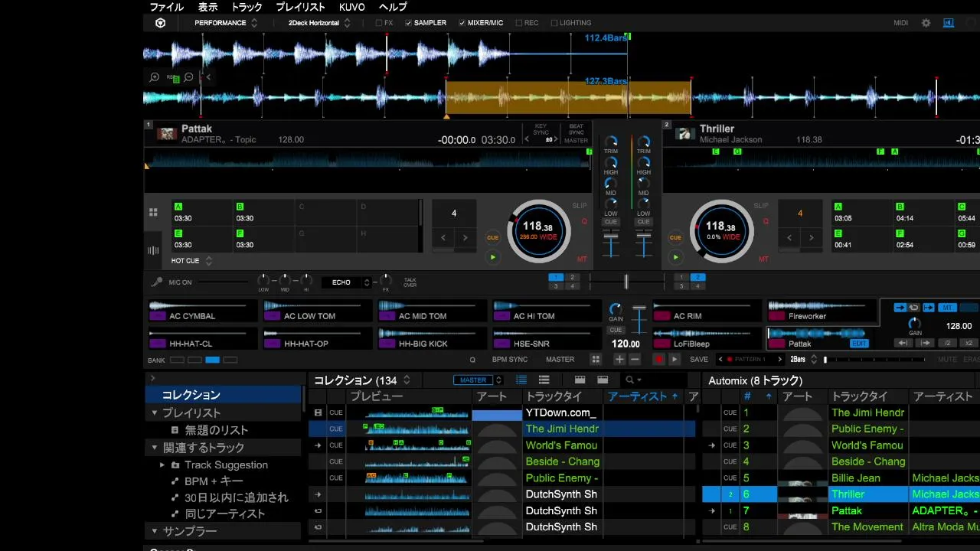Collapse the プレイリスト tree section
The width and height of the screenshot is (980, 551).
click(x=155, y=413)
